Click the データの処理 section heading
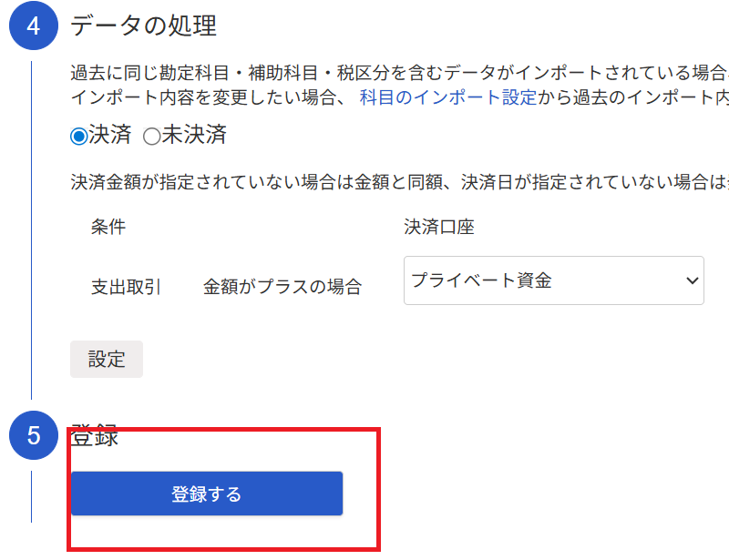729x560 pixels. point(143,25)
